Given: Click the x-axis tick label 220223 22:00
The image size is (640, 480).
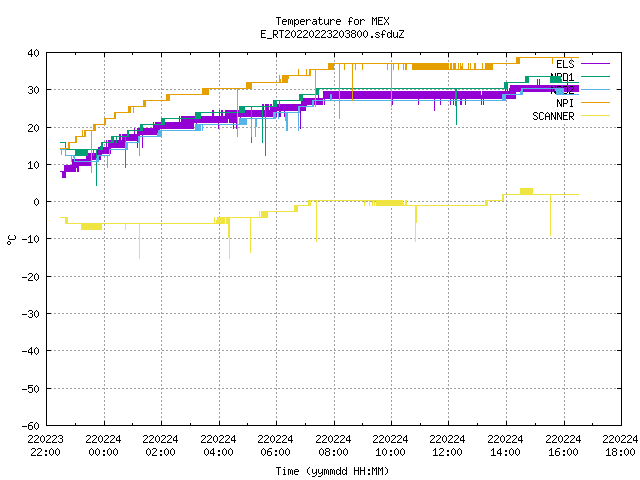Looking at the screenshot, I should coord(46,446).
